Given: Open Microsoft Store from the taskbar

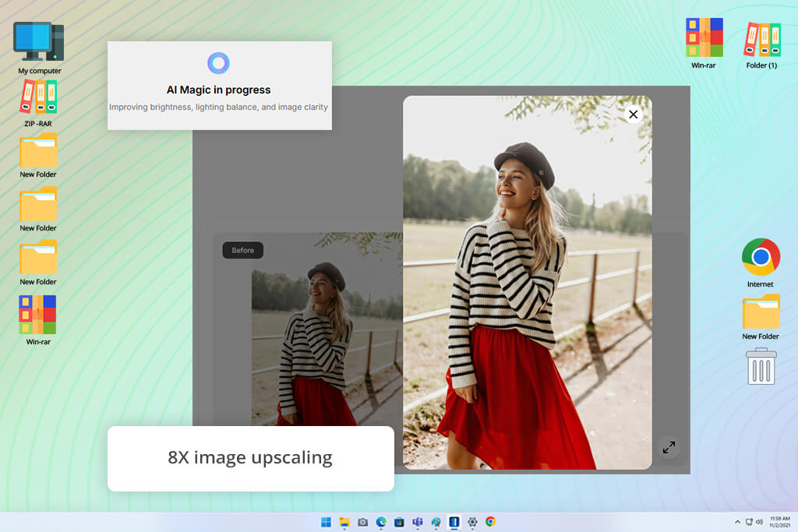Looking at the screenshot, I should (x=399, y=522).
